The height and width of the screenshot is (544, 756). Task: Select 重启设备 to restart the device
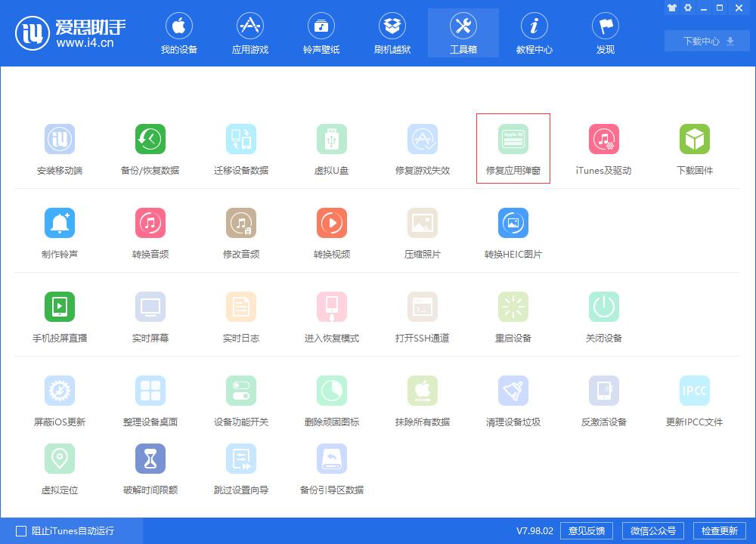coord(513,315)
